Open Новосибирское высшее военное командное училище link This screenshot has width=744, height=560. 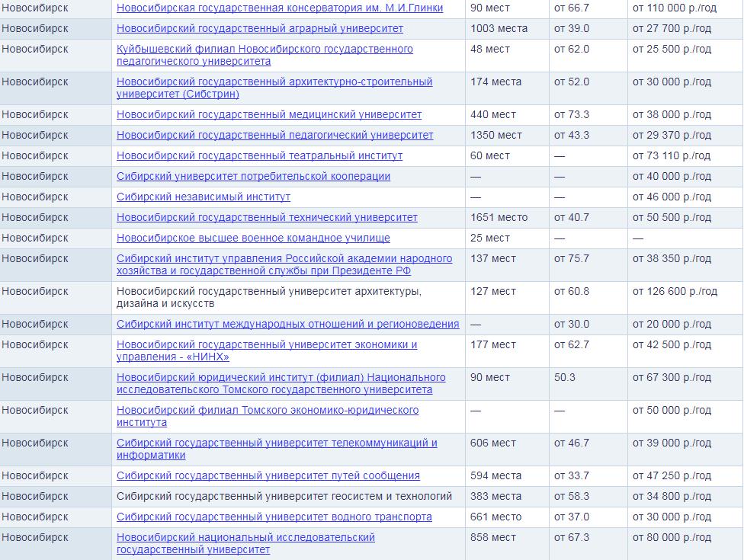253,238
